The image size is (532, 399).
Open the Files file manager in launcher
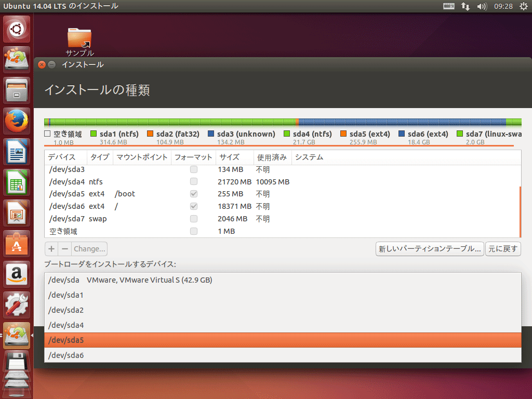[x=17, y=90]
